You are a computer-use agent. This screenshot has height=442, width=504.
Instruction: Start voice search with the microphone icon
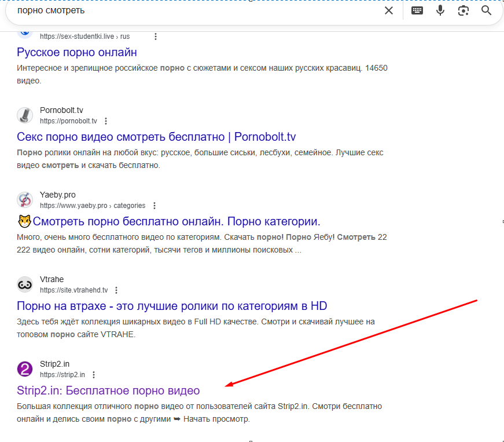coord(440,11)
